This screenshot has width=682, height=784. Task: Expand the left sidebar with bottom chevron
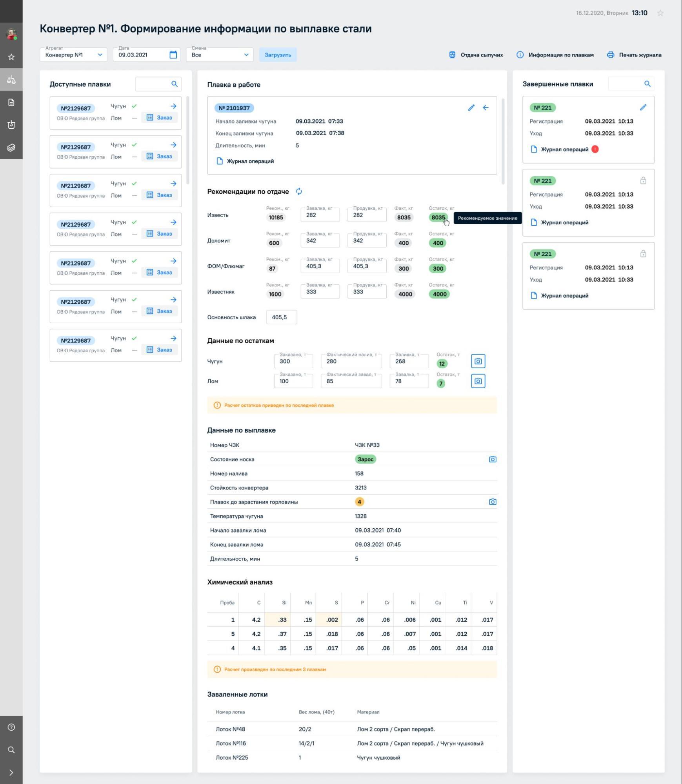pos(11,773)
